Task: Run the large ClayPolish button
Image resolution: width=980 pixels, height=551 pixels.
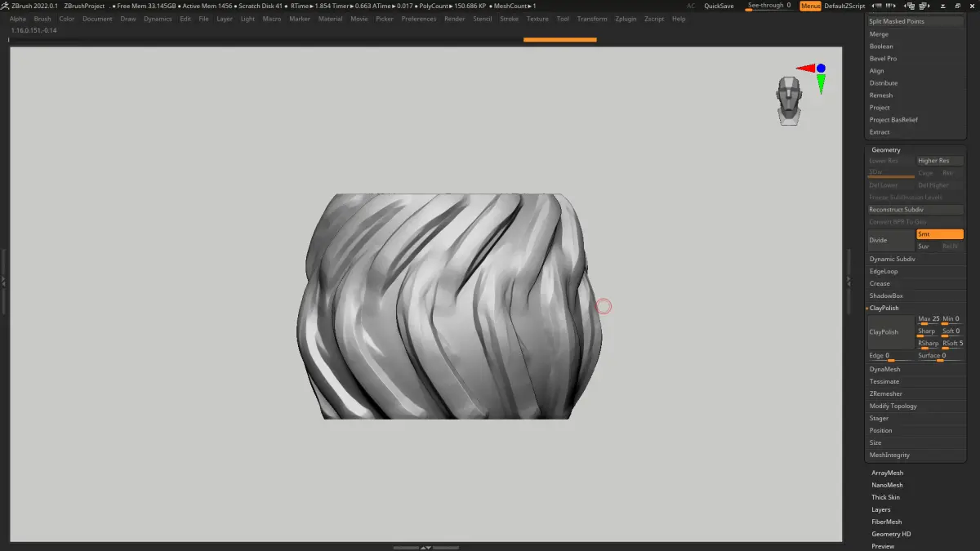Action: 891,332
